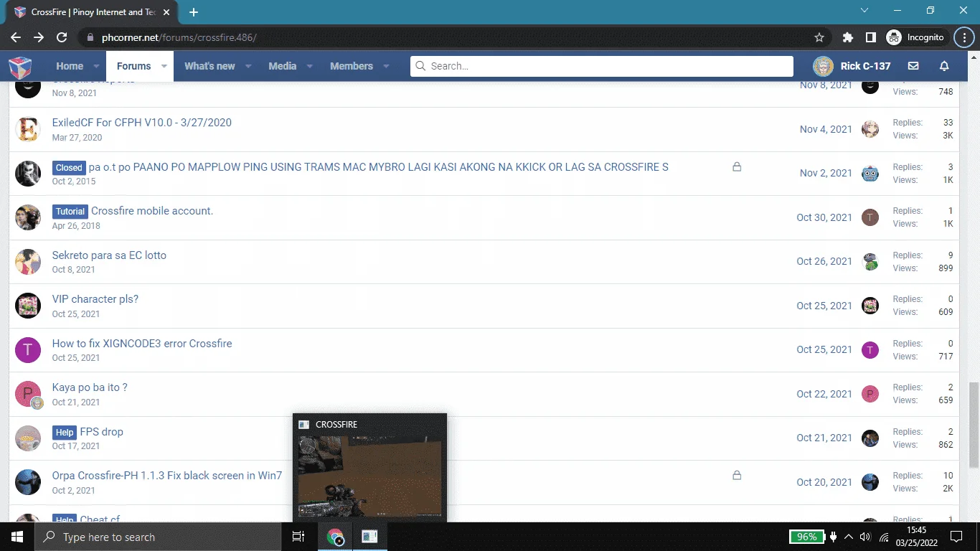980x551 pixels.
Task: Open thread Kaya po ba ito ?
Action: [x=90, y=387]
